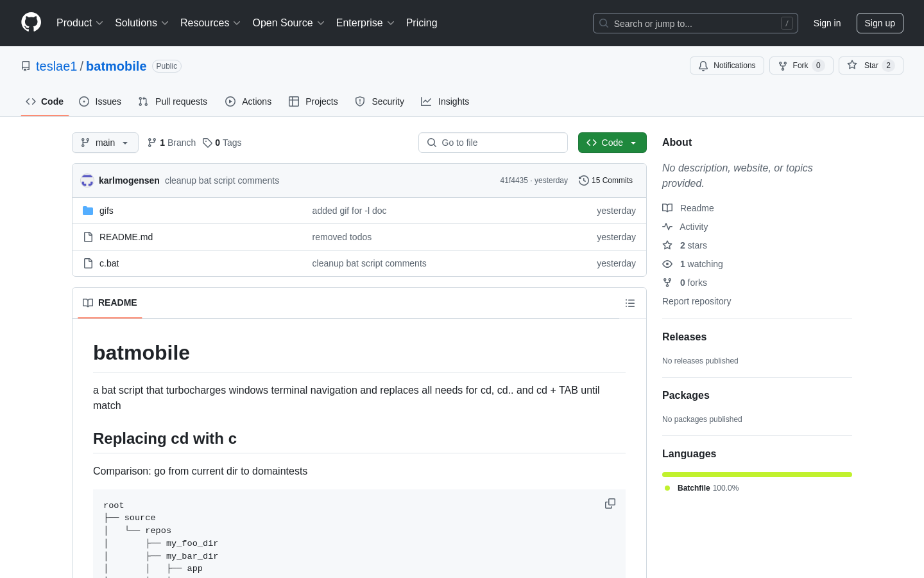
Task: Switch to the Projects tab
Action: tap(313, 101)
